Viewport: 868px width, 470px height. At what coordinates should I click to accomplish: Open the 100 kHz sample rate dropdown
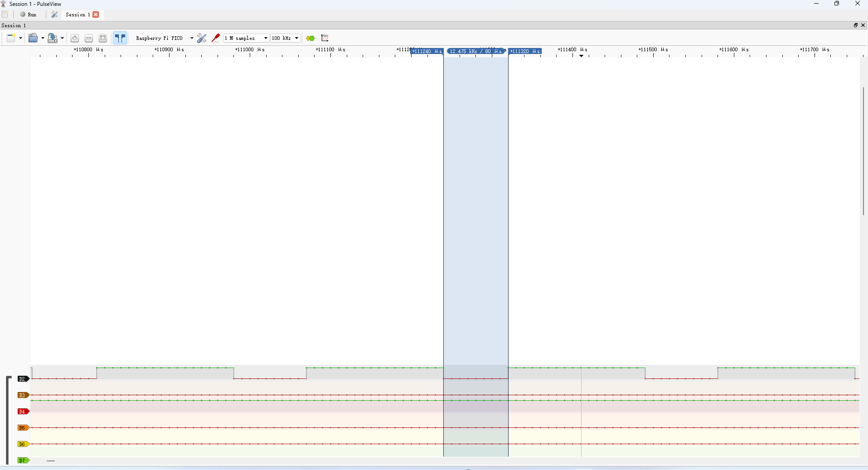286,38
